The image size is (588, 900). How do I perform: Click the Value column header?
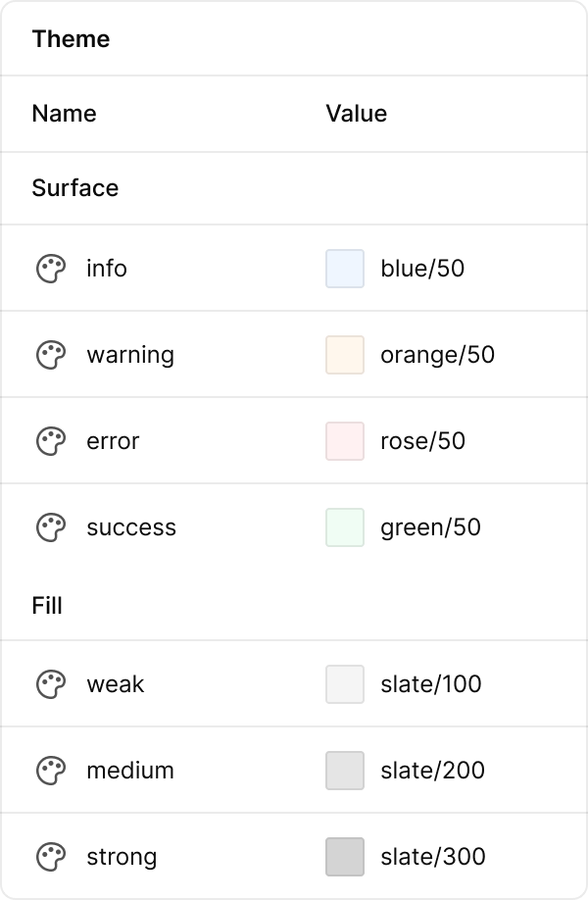click(357, 114)
